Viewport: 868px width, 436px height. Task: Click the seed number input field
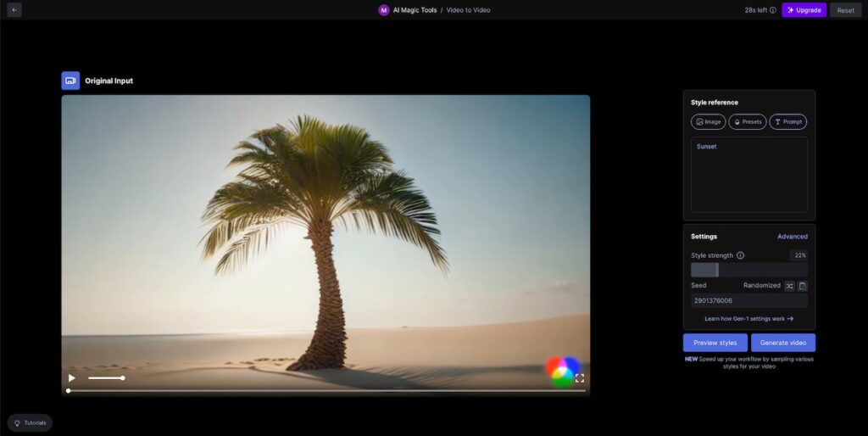(748, 300)
